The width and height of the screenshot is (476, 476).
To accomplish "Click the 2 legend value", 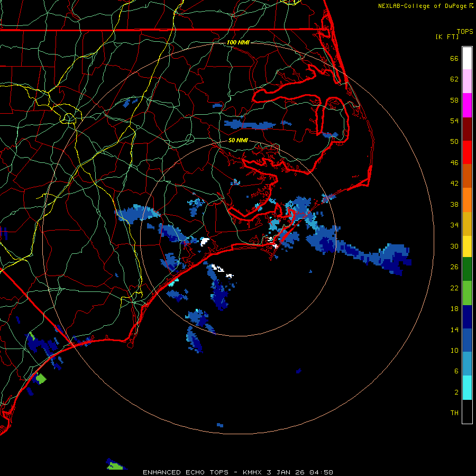I will [x=456, y=392].
